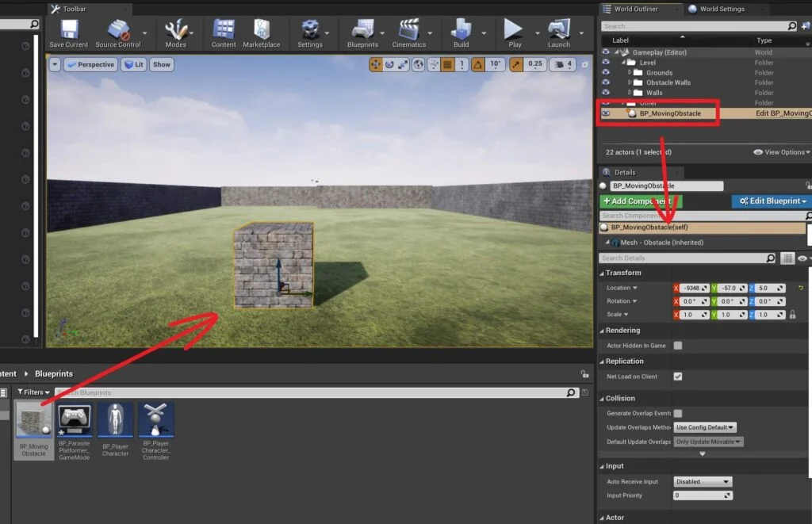Viewport: 812px width, 524px height.
Task: Enable Generate Overlap Events checkbox
Action: (x=677, y=413)
